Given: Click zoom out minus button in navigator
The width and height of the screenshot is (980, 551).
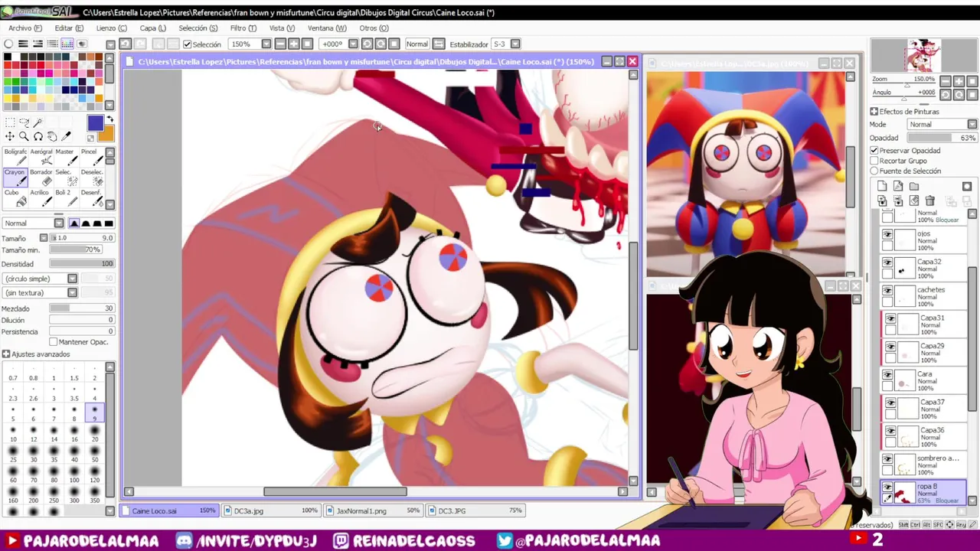Looking at the screenshot, I should 946,81.
